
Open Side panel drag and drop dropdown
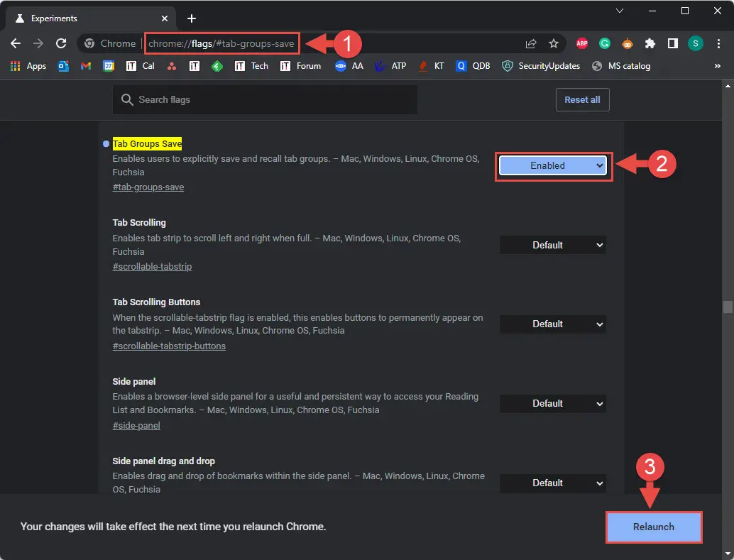click(x=553, y=483)
